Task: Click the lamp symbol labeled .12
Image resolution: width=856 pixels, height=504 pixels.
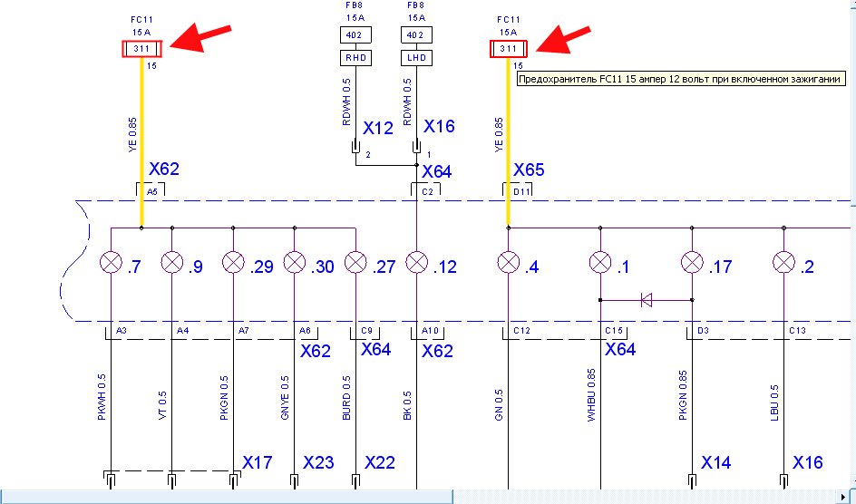Action: (x=417, y=263)
